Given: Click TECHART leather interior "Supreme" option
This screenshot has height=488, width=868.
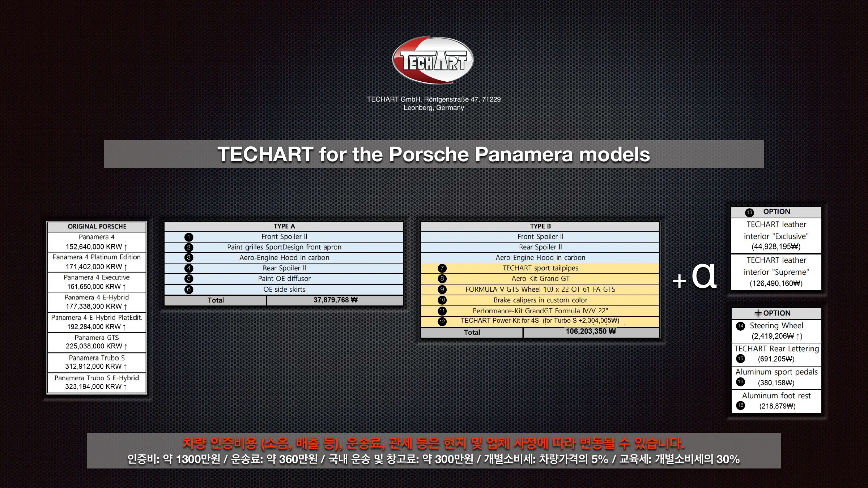Looking at the screenshot, I should (776, 272).
